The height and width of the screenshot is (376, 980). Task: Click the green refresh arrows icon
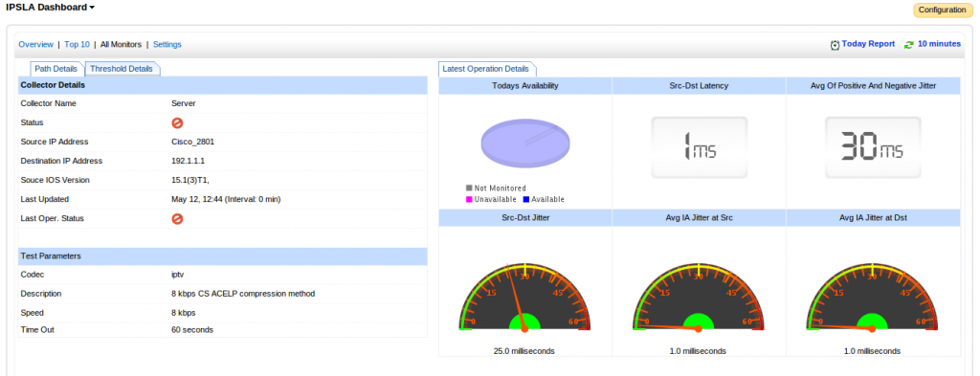(909, 45)
